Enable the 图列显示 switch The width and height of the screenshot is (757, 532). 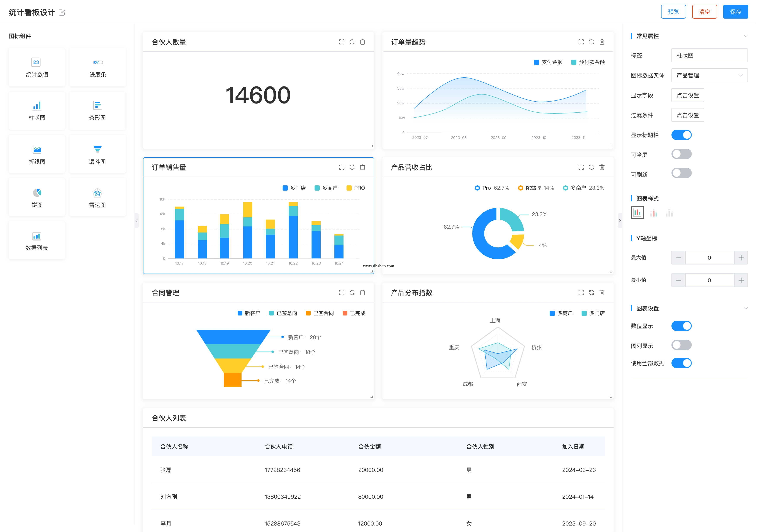click(x=681, y=345)
